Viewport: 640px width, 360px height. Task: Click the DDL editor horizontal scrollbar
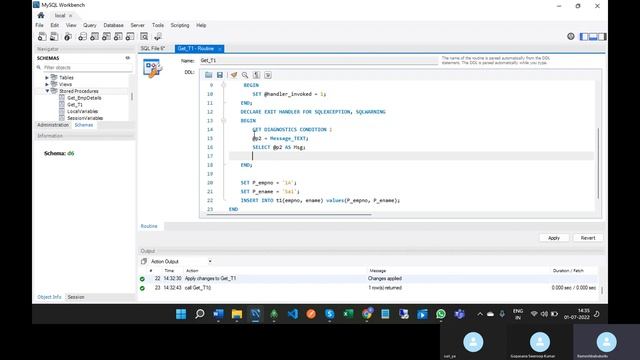pyautogui.click(x=289, y=215)
